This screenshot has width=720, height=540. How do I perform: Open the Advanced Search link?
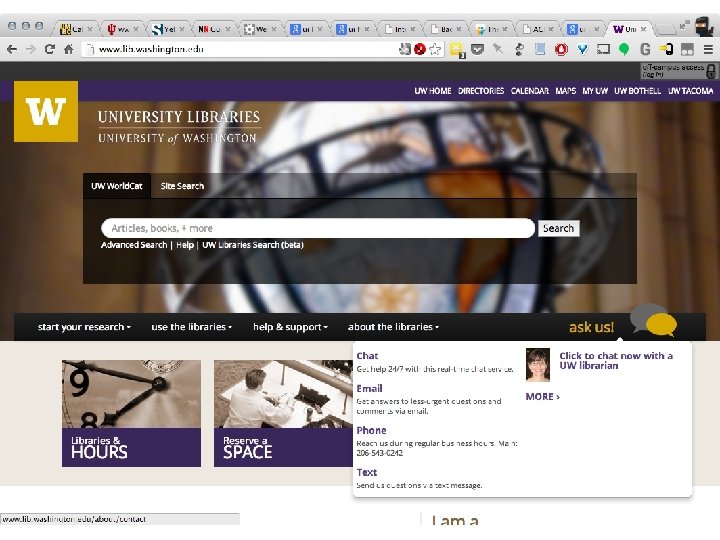tap(134, 245)
